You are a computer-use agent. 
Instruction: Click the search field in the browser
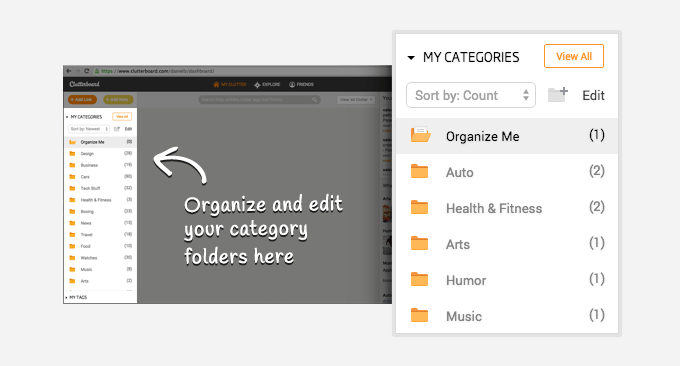click(x=259, y=100)
